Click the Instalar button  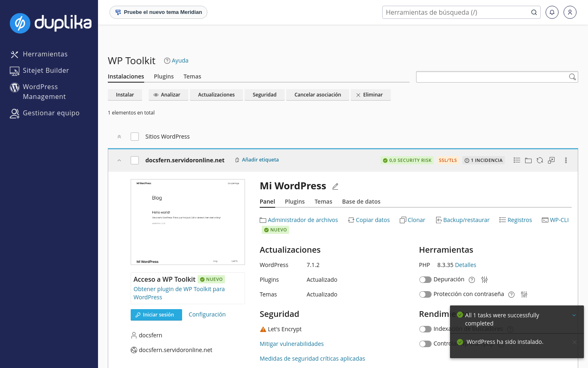125,95
